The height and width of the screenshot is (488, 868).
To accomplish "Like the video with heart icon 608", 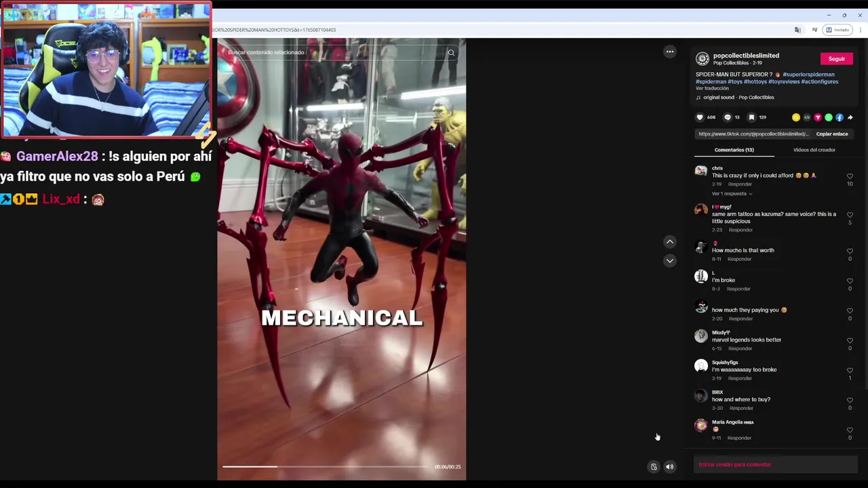I will tap(700, 117).
